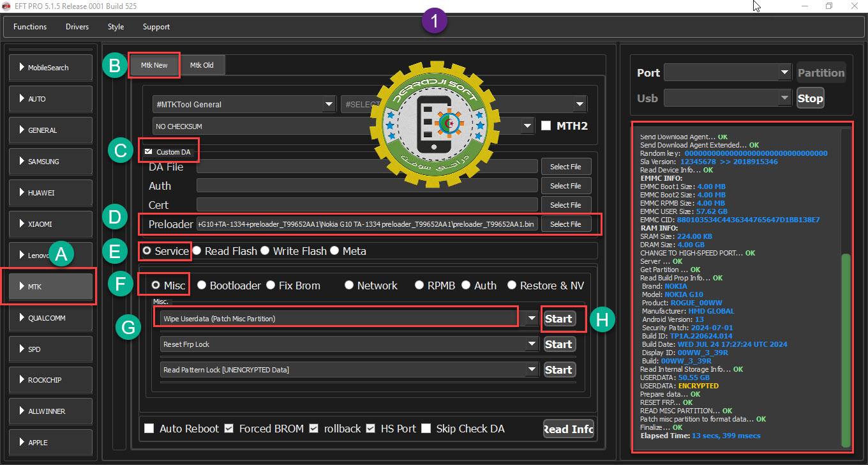Start the Reset Frp Lock operation

tap(558, 344)
